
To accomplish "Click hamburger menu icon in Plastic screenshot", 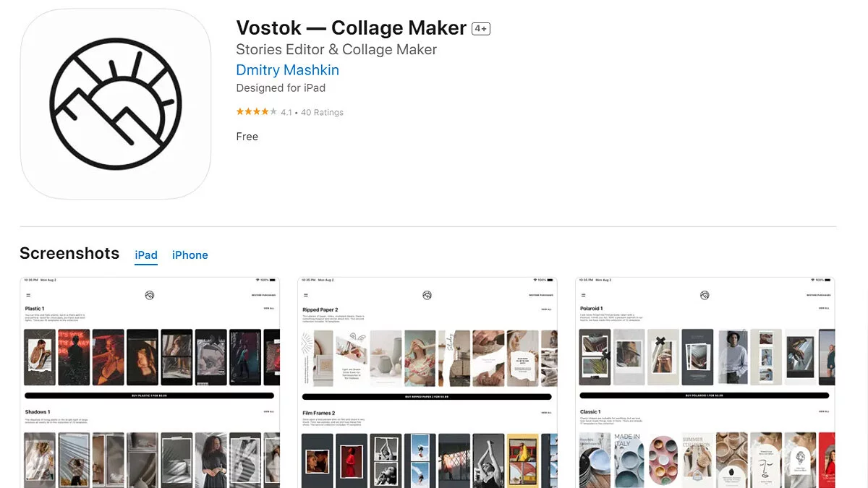I will point(28,295).
